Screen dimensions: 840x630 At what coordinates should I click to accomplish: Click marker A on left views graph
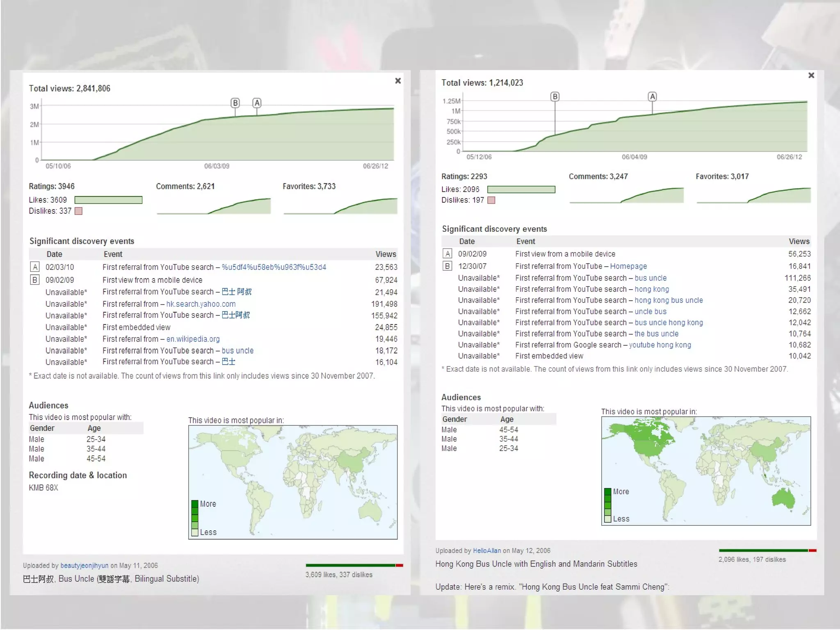coord(257,103)
